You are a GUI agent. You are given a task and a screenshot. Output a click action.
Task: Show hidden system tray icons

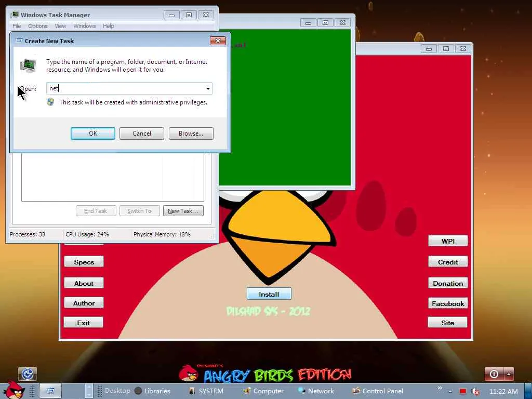tap(450, 391)
